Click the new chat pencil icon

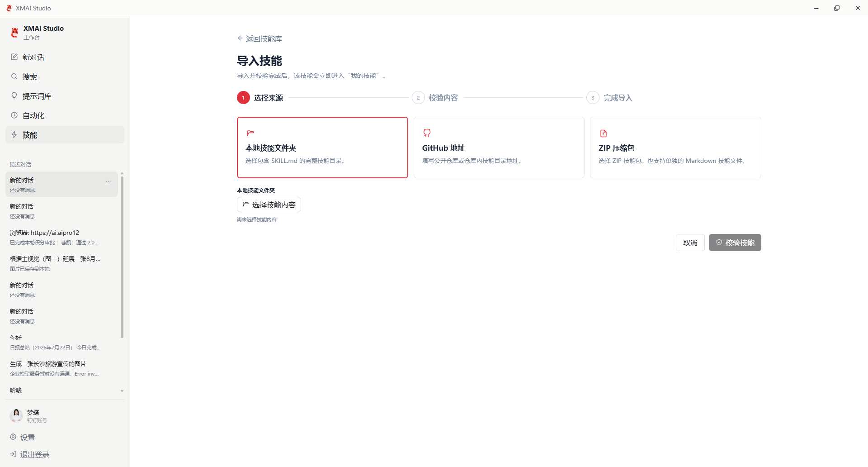point(14,57)
